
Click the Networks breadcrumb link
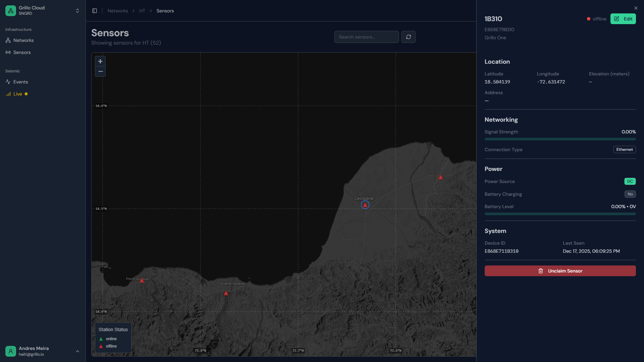click(x=117, y=11)
